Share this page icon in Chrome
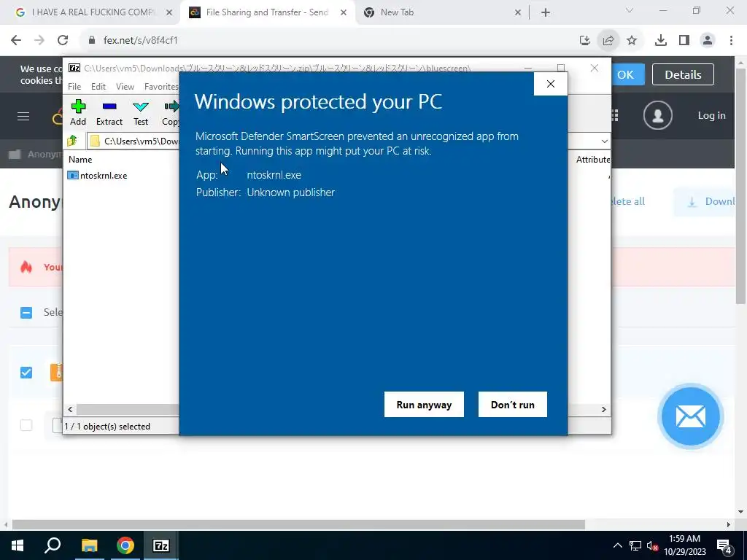Image resolution: width=747 pixels, height=560 pixels. [x=608, y=40]
